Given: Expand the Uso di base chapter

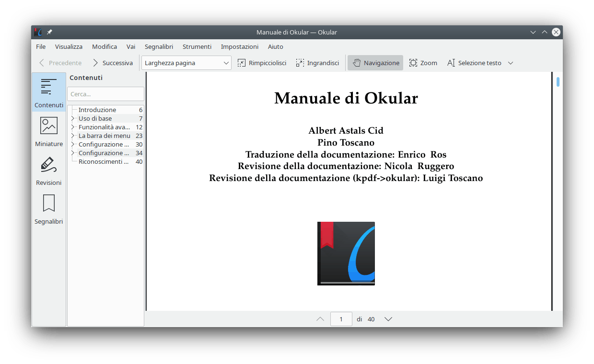Looking at the screenshot, I should tap(73, 118).
